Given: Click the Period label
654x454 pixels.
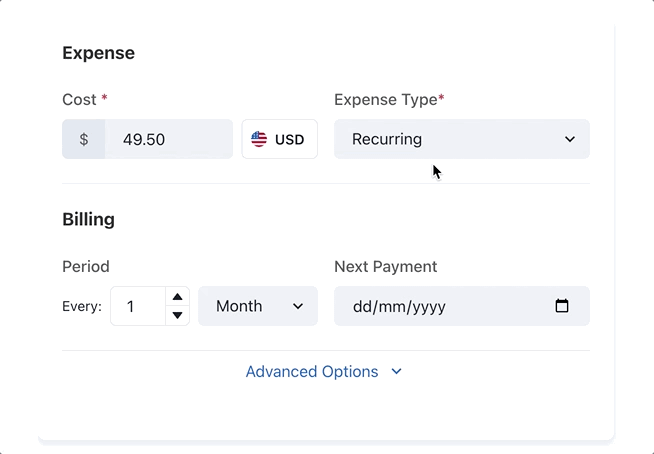Looking at the screenshot, I should pyautogui.click(x=86, y=267).
